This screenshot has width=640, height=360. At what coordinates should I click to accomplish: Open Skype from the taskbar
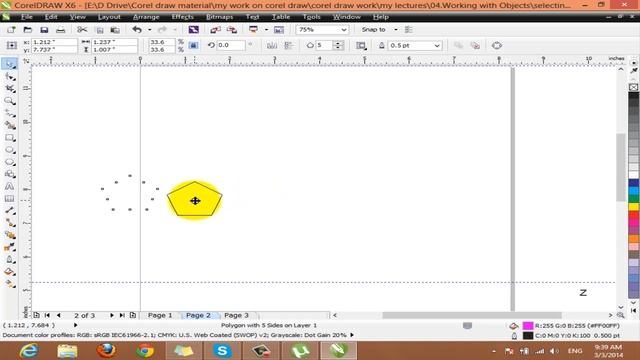(x=222, y=351)
